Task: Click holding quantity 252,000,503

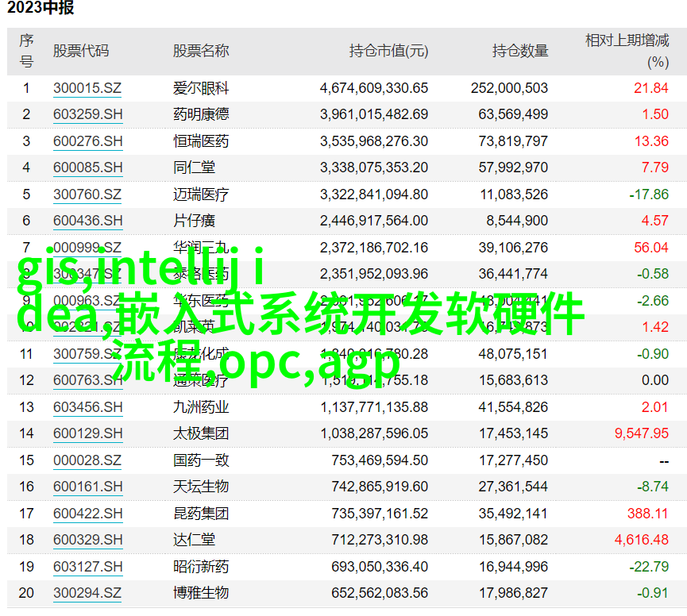Action: click(x=509, y=88)
